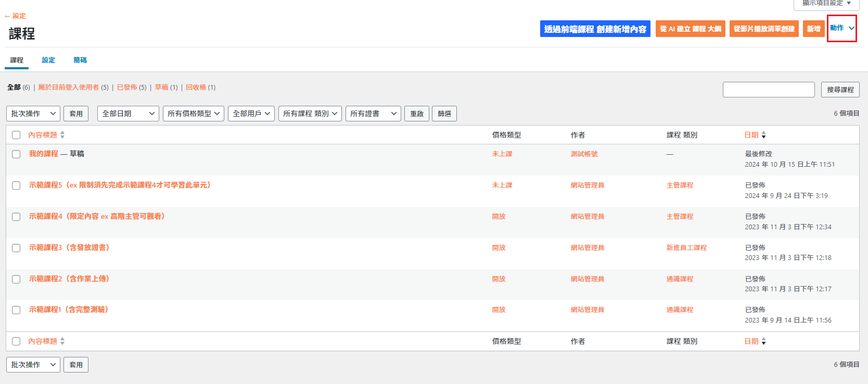Toggle select-all checkbox in table header
The height and width of the screenshot is (384, 868).
tap(16, 135)
